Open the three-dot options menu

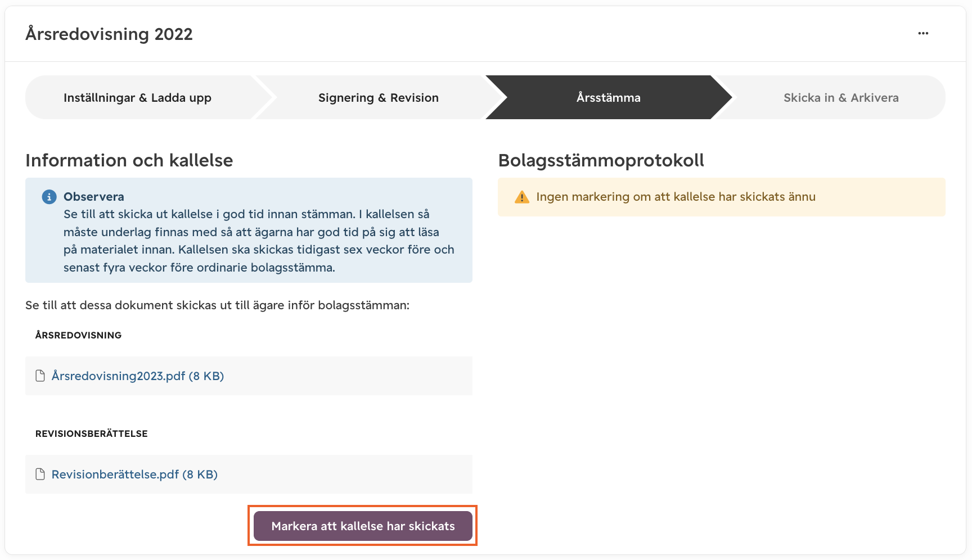923,33
